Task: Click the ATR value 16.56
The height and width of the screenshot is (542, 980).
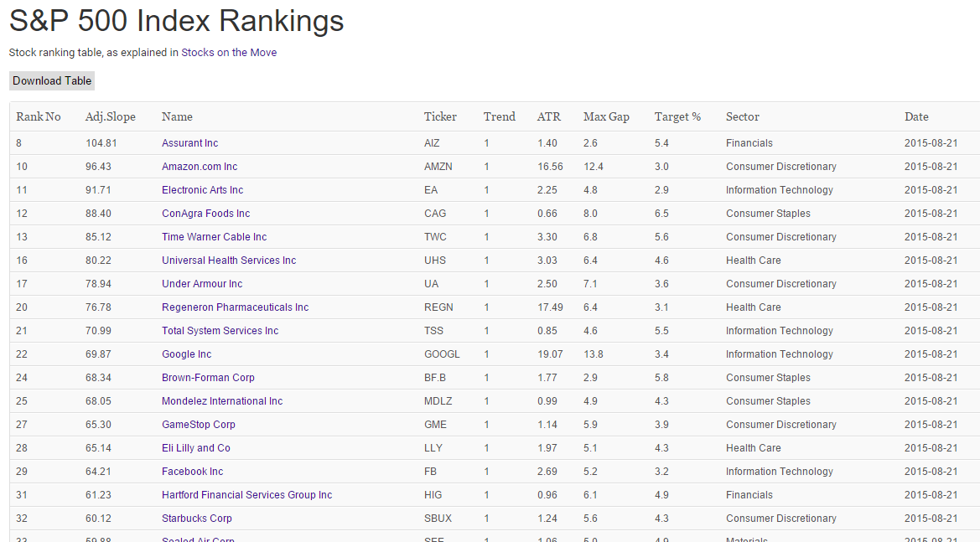Action: point(550,167)
